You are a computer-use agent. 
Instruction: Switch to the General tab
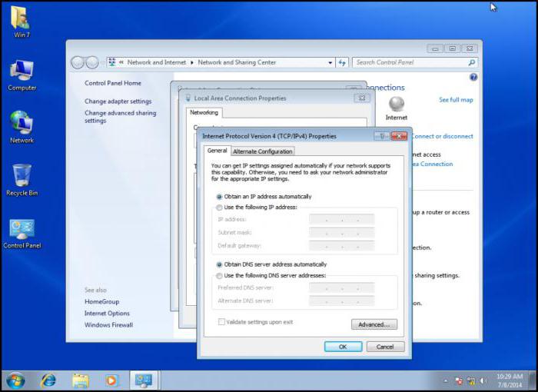(x=217, y=151)
